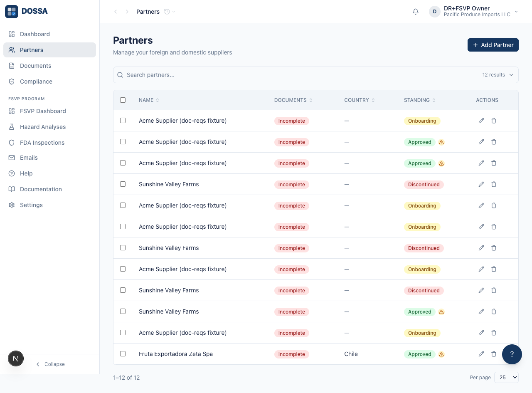Open the Fruta Exportadora Zeta Spa partner name
The image size is (532, 393).
(x=176, y=354)
